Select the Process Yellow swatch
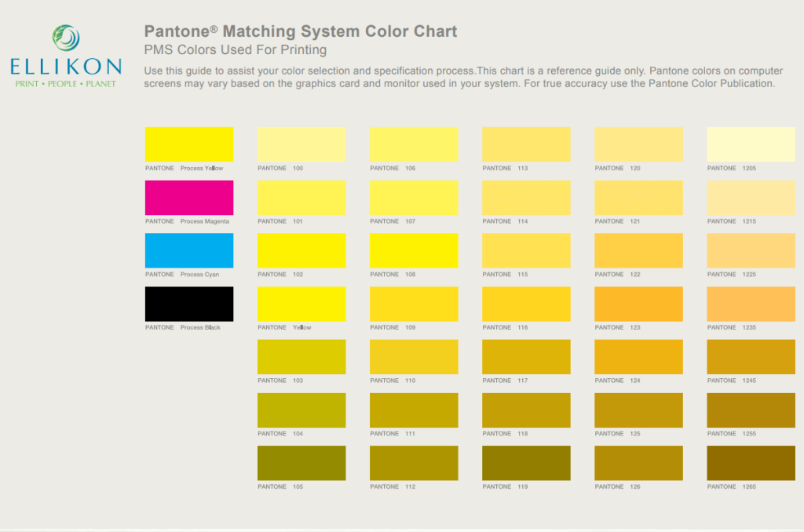The image size is (804, 532). click(188, 144)
